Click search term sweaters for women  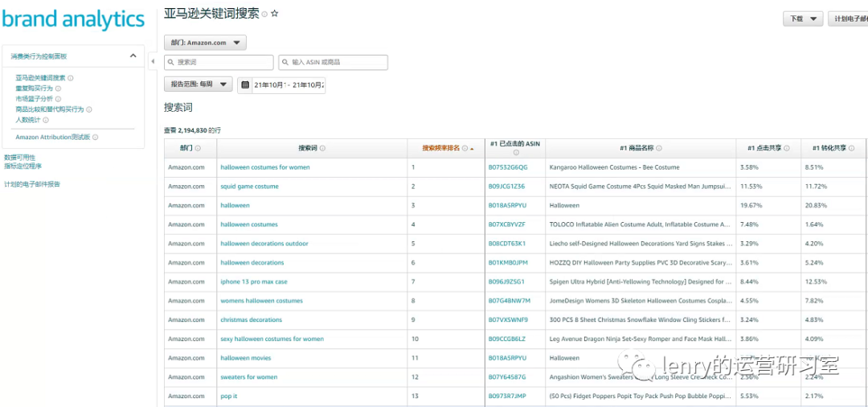tap(249, 377)
